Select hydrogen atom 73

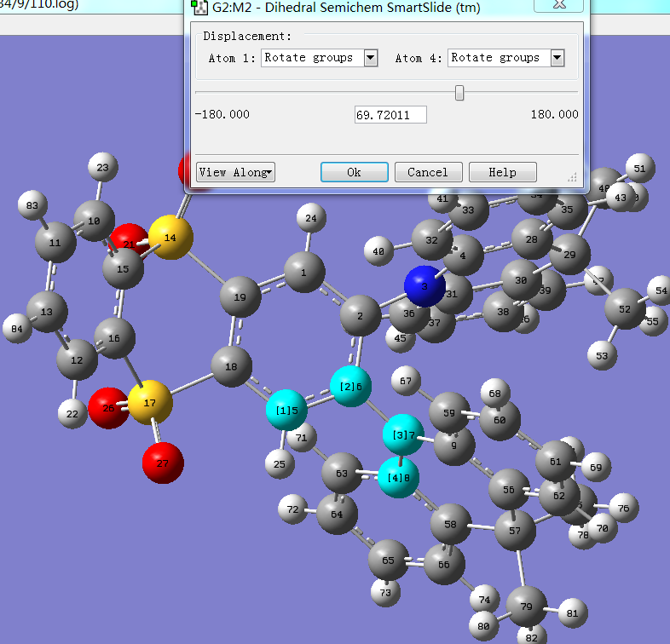pos(385,592)
